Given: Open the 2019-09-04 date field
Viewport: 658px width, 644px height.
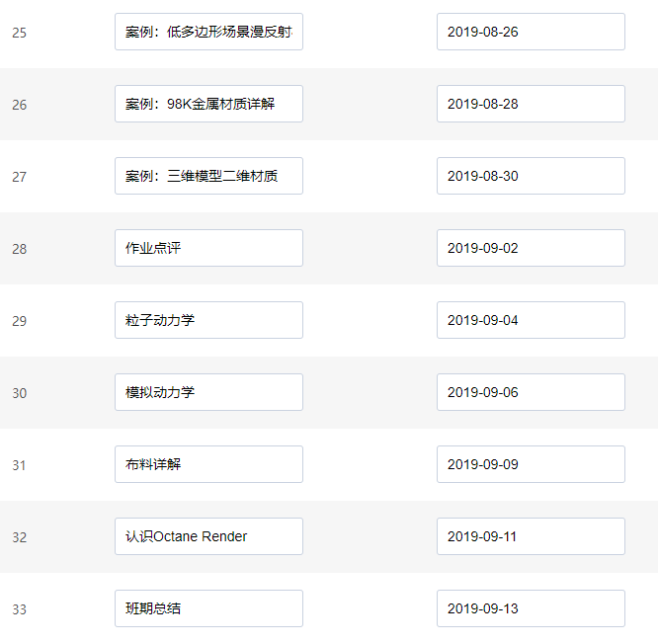Looking at the screenshot, I should tap(531, 320).
